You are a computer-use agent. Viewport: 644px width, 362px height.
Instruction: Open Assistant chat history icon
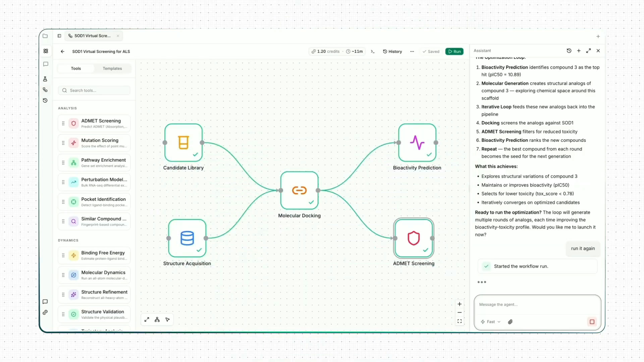569,51
